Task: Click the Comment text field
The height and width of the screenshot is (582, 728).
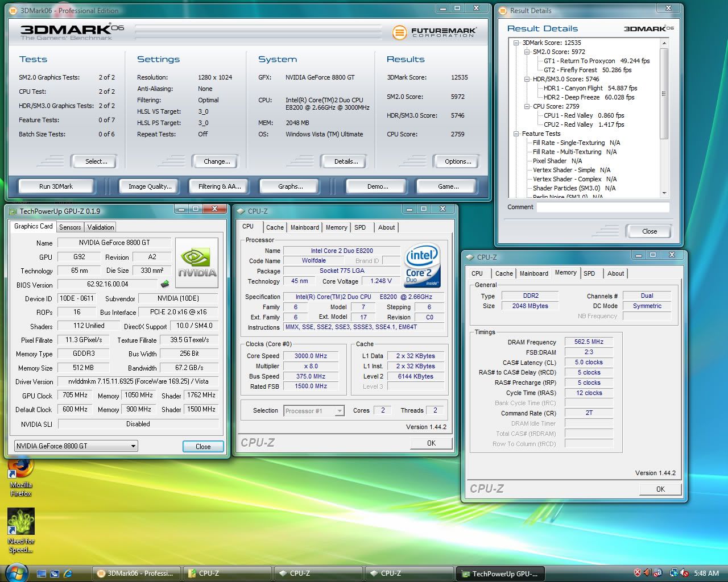Action: click(603, 207)
